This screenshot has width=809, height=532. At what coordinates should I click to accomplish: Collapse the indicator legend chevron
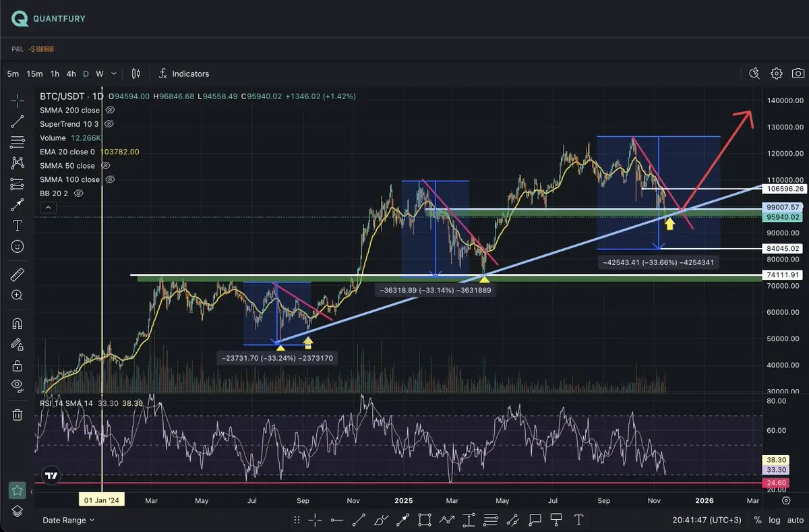pos(47,208)
